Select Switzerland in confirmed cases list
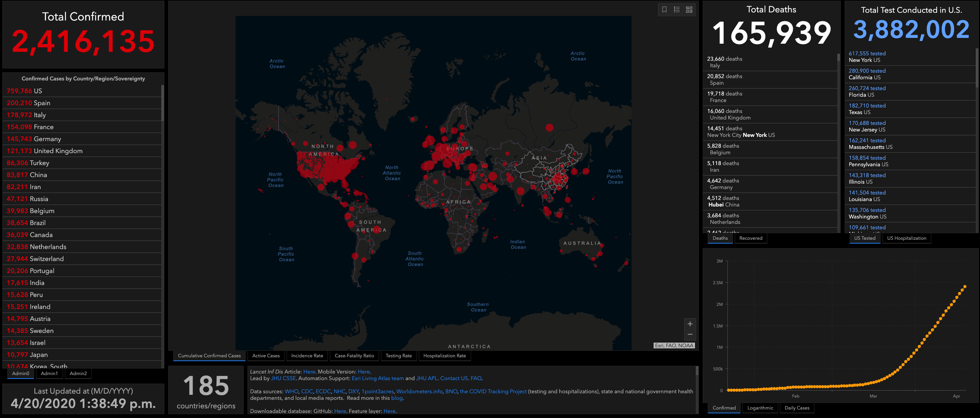Image resolution: width=980 pixels, height=418 pixels. [x=82, y=259]
